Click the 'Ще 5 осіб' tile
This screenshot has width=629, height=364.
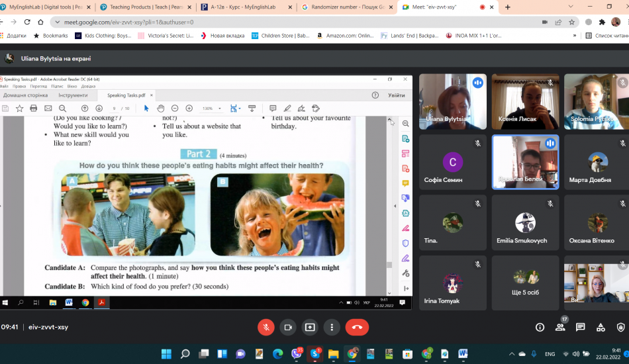[525, 283]
